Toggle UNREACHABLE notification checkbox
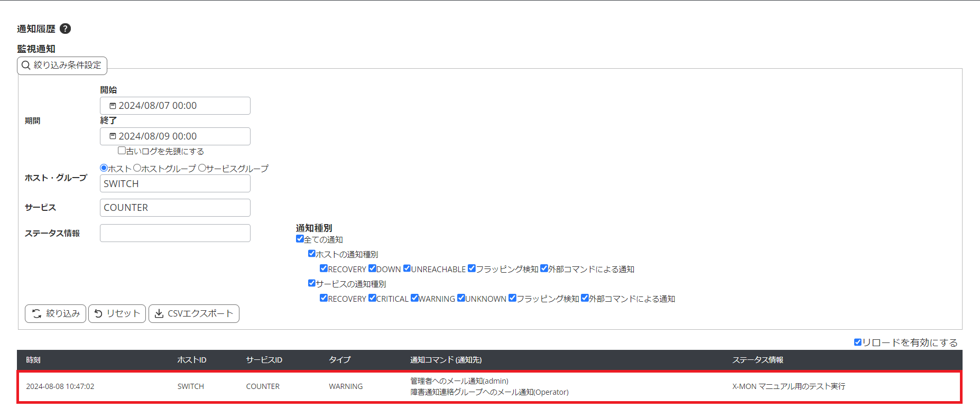980x408 pixels. (407, 268)
